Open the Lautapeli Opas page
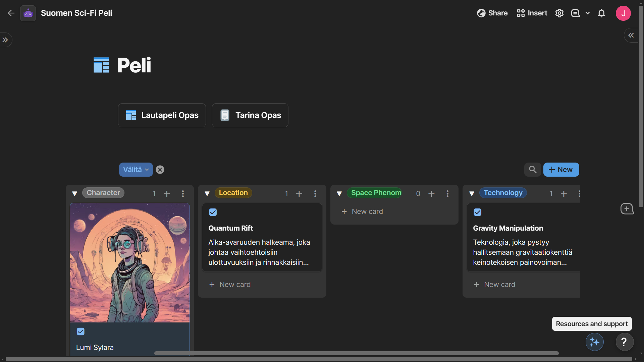644x362 pixels. tap(162, 115)
